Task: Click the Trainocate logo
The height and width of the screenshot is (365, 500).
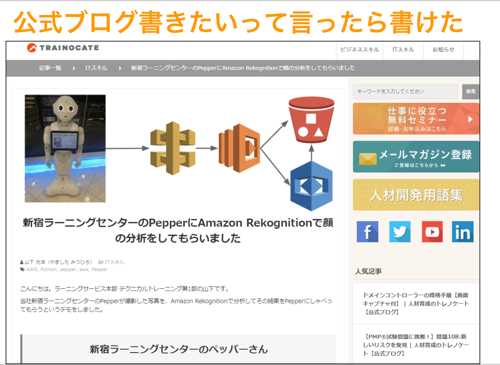Action: [x=63, y=48]
